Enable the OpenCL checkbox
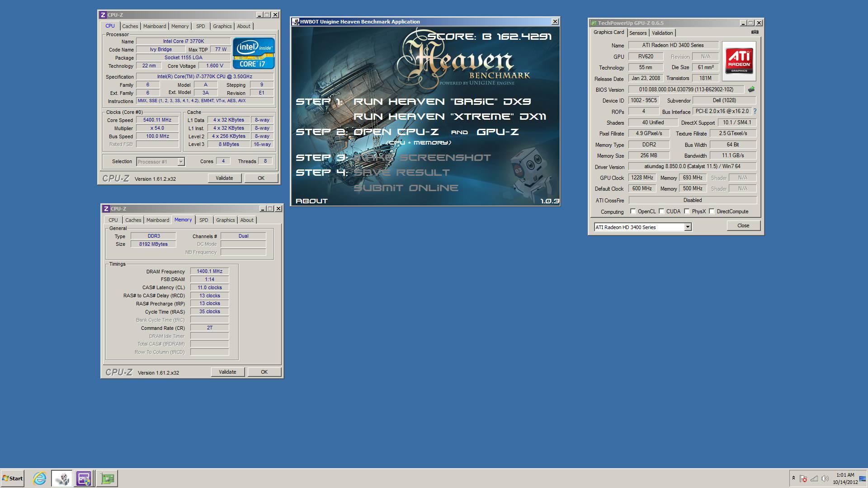868x488 pixels. (633, 211)
